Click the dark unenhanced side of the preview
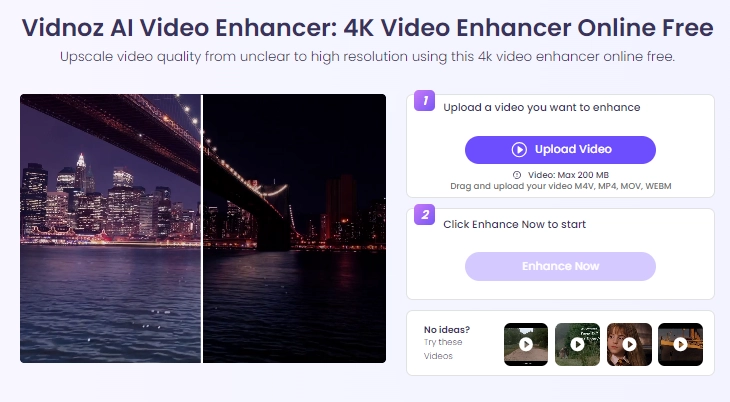 pyautogui.click(x=294, y=228)
